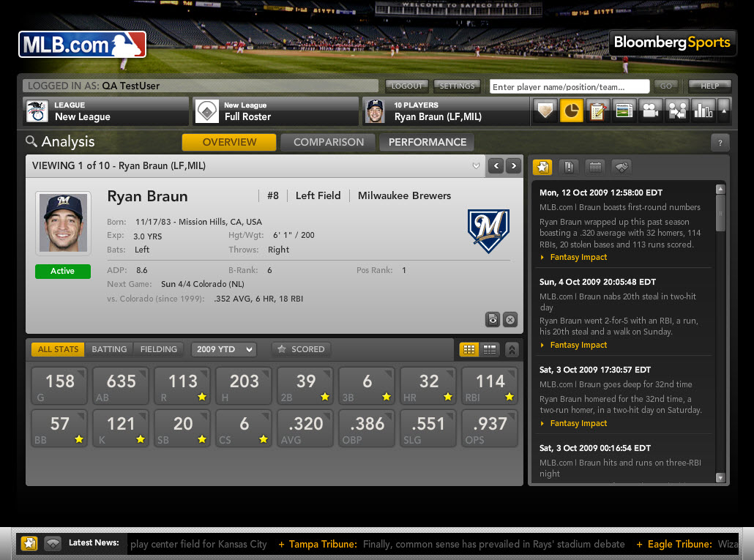Expand the Viewing 1 of 10 player dropdown

(x=476, y=166)
